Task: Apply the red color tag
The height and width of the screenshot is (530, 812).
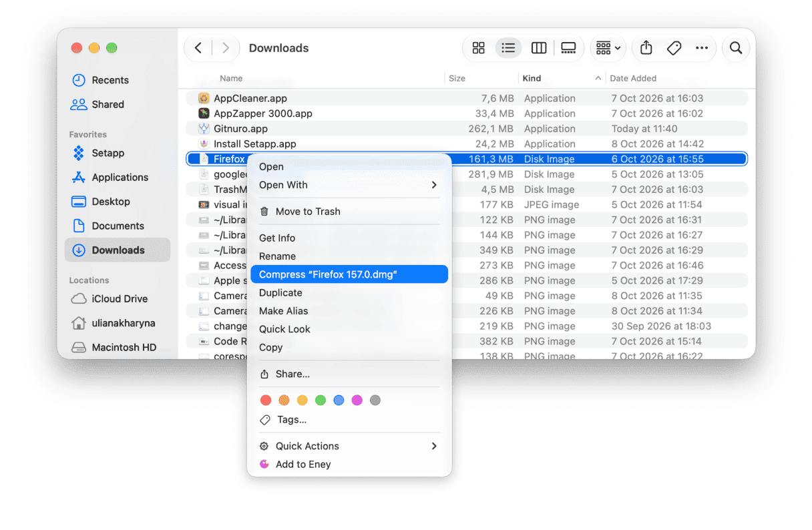Action: (266, 401)
